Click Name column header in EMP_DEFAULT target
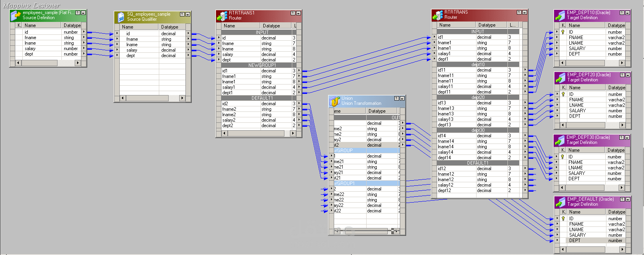 tap(586, 212)
